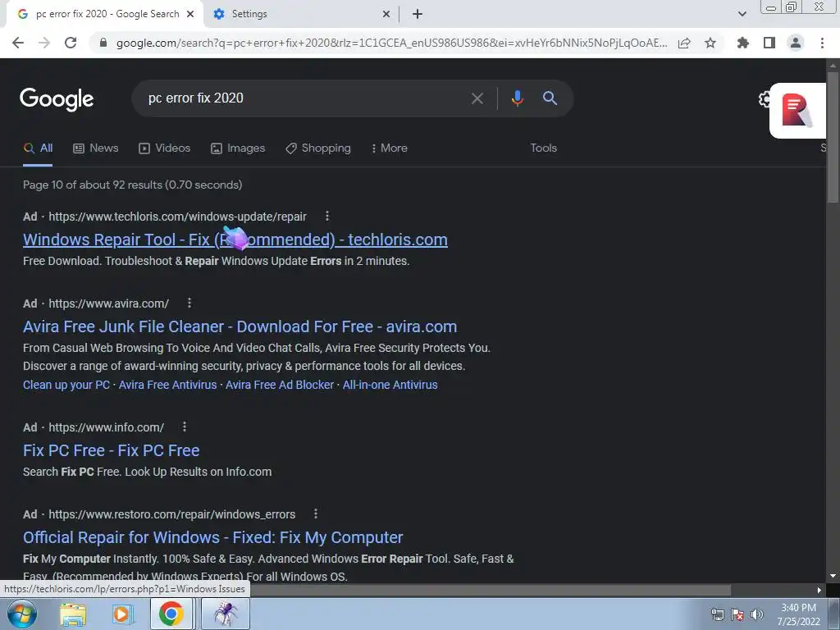Click in the search query field

tap(303, 98)
